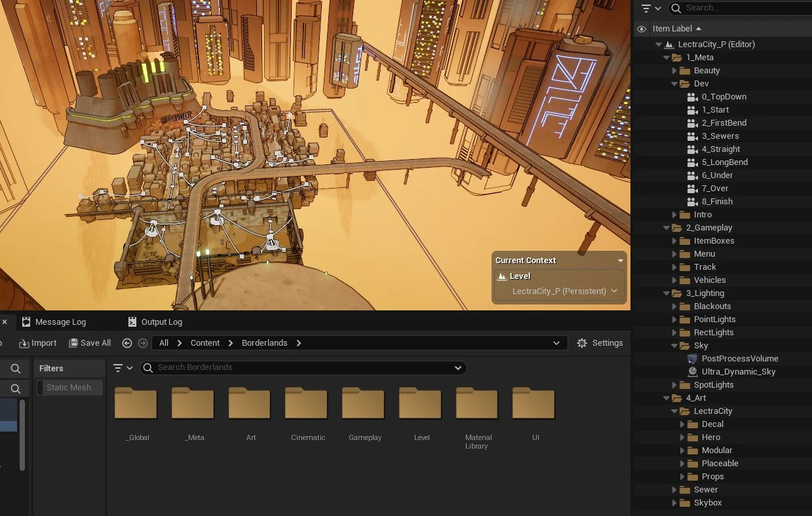
Task: Collapse the Dev folder
Action: click(x=674, y=84)
